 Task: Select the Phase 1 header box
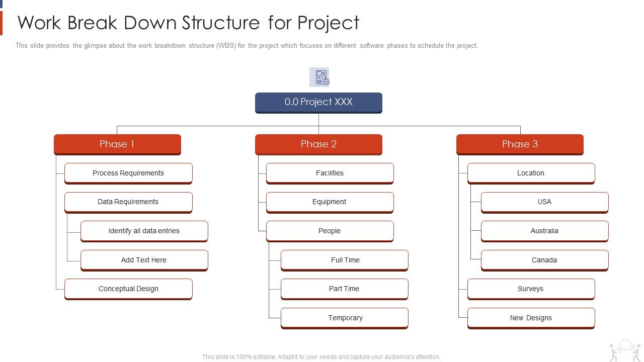point(117,144)
